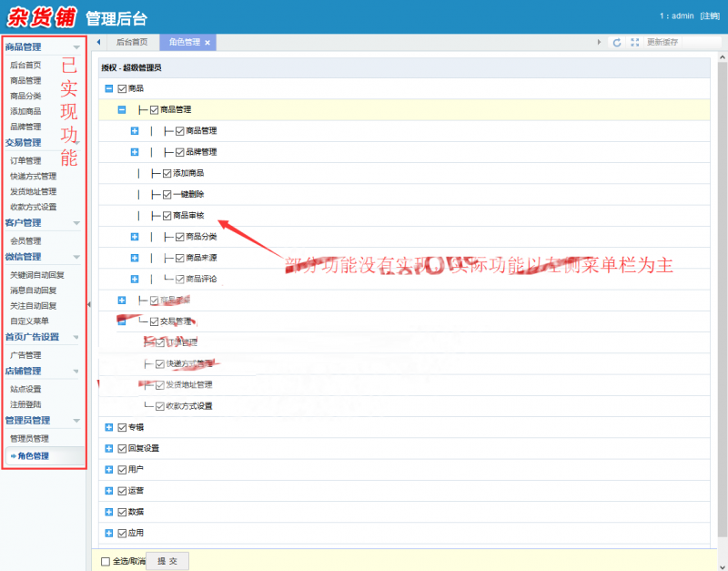728x571 pixels.
Task: Expand the 商品来源 tree node
Action: [x=135, y=258]
